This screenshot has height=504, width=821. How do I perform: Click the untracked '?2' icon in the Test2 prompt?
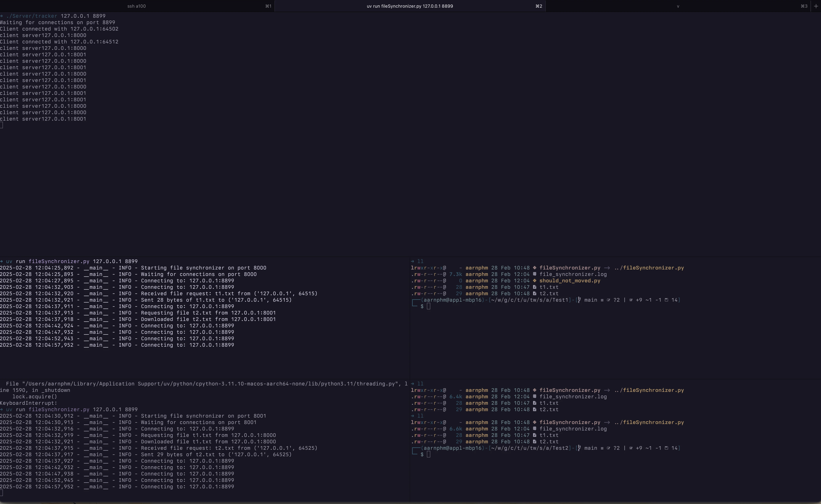(x=608, y=448)
